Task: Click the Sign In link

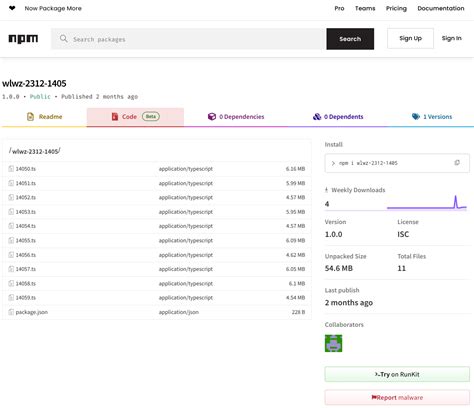Action: pos(452,38)
